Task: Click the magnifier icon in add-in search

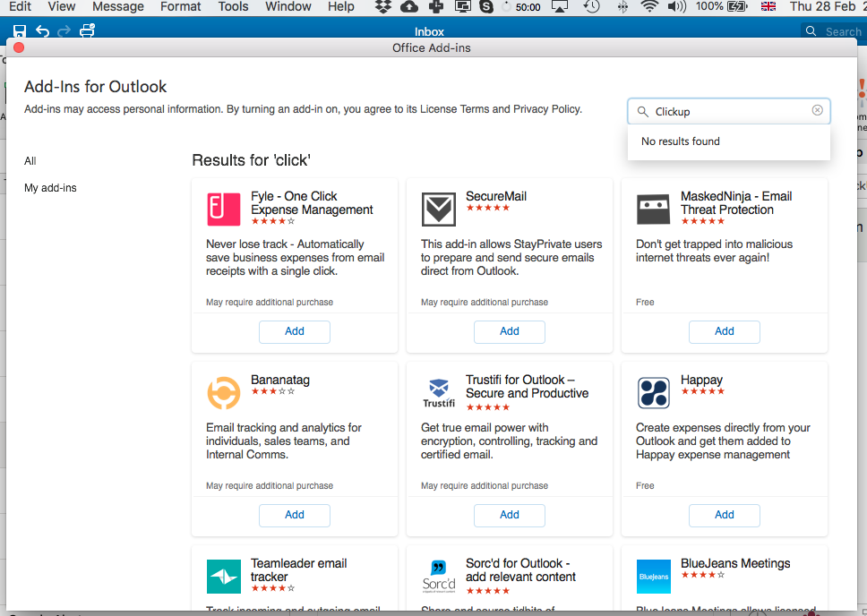Action: [x=642, y=112]
